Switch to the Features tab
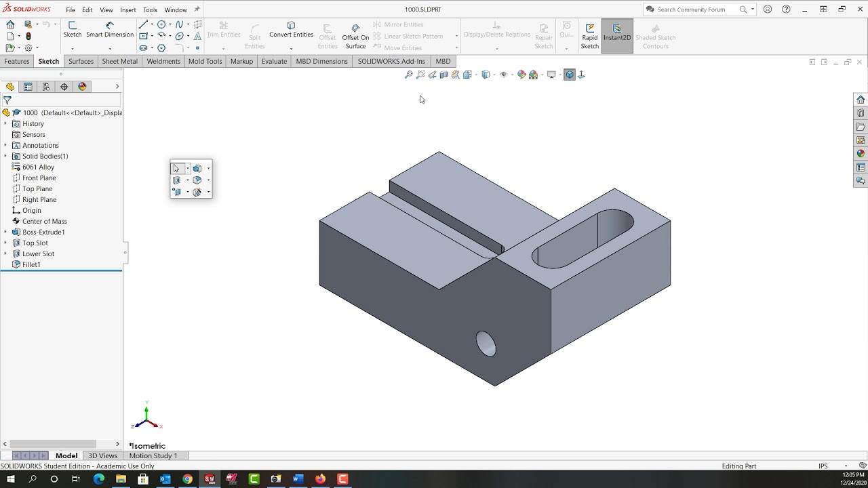 [x=17, y=61]
